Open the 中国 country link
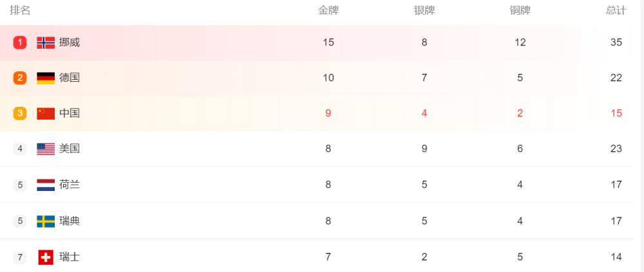644x272 pixels. click(x=70, y=113)
